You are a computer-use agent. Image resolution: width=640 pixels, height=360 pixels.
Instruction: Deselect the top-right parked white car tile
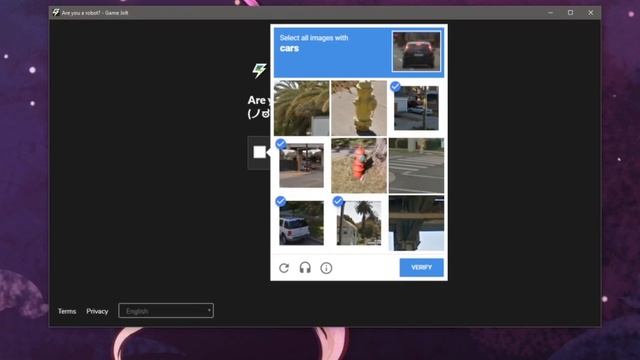tap(416, 108)
